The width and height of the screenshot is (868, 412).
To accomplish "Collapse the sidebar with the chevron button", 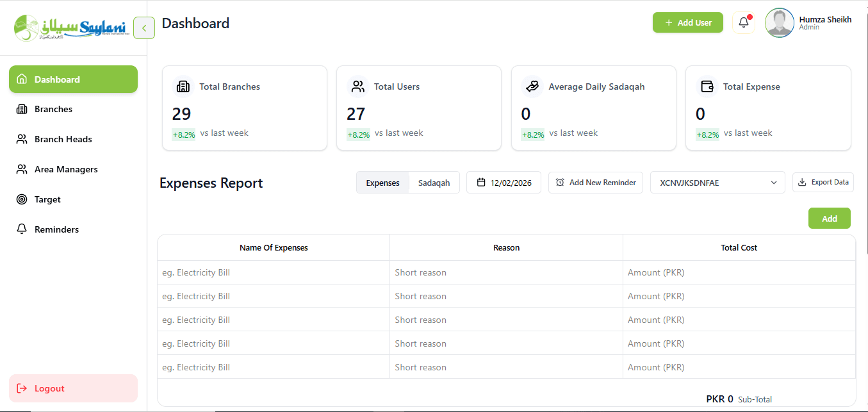I will click(144, 28).
